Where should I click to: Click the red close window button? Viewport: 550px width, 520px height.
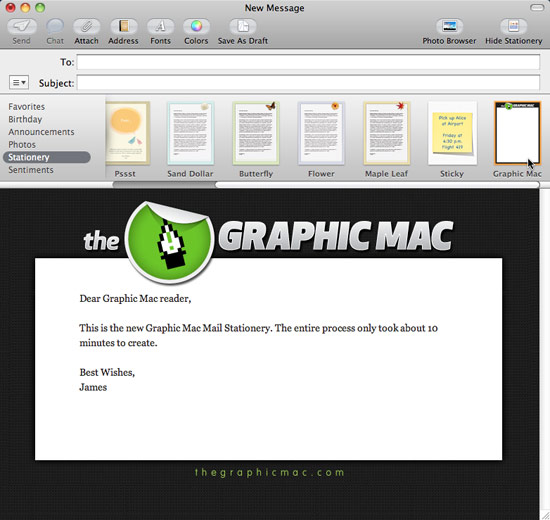[11, 7]
